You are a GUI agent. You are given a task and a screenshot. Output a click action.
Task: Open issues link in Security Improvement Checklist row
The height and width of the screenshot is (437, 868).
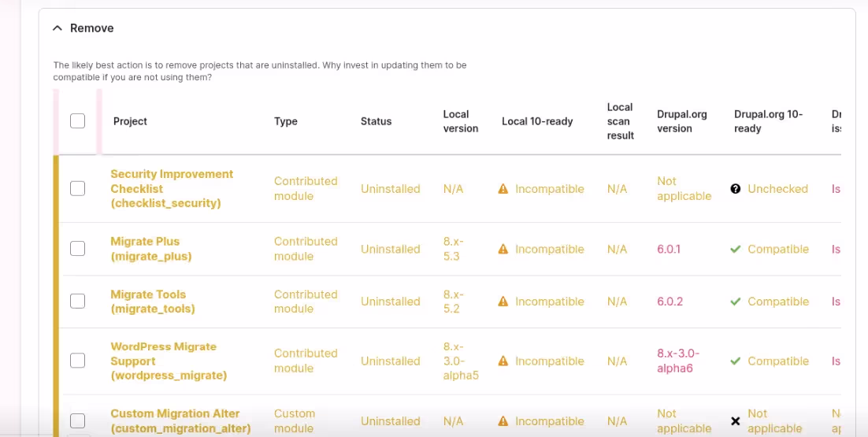pyautogui.click(x=836, y=189)
